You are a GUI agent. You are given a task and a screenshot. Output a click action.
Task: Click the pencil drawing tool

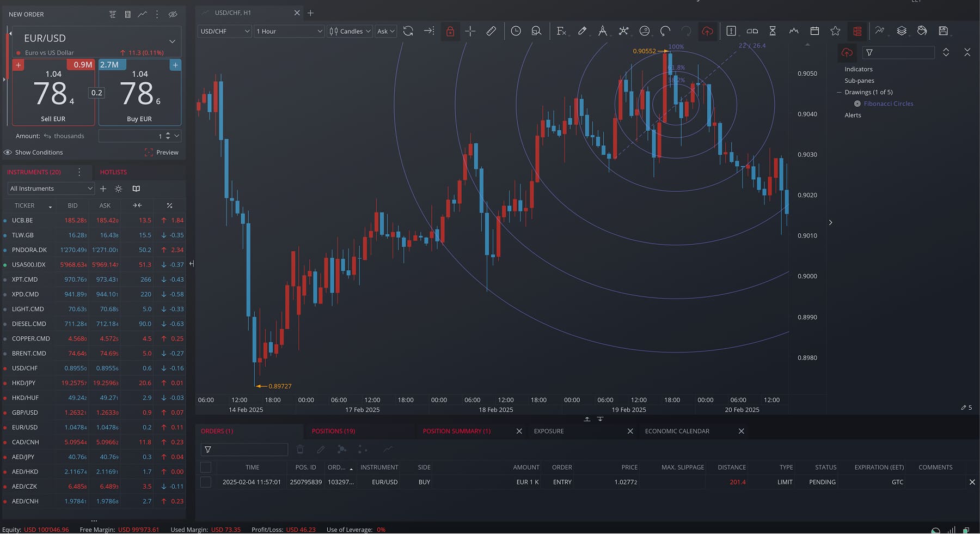pyautogui.click(x=582, y=31)
